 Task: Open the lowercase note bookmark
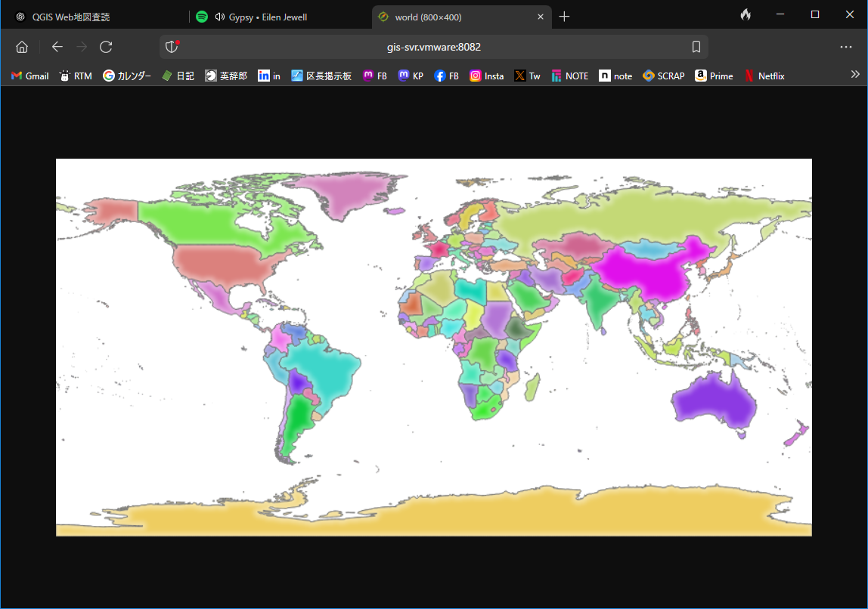click(x=615, y=76)
